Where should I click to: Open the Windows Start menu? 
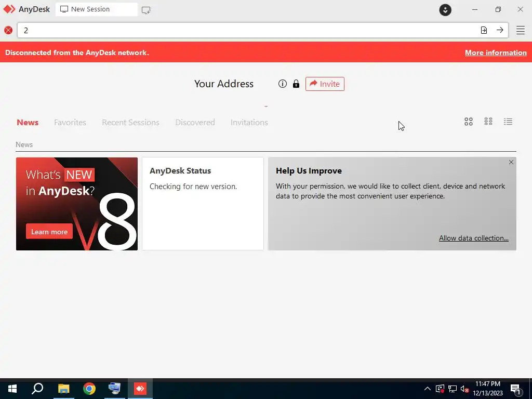click(x=12, y=389)
